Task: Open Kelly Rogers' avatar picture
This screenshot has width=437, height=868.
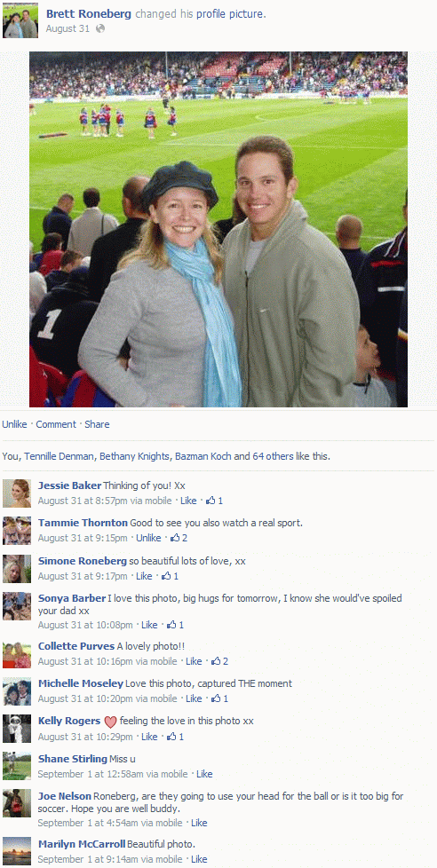Action: 17,729
